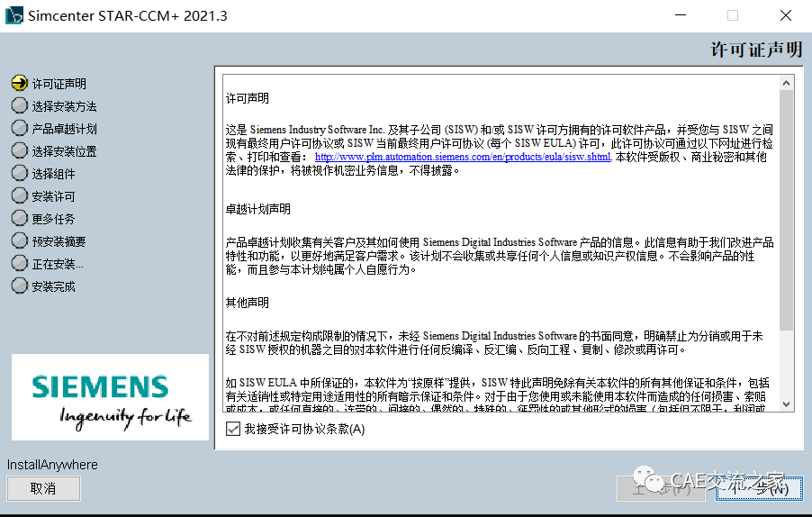The width and height of the screenshot is (812, 517).
Task: Click the 选择组件 step label
Action: tap(53, 174)
